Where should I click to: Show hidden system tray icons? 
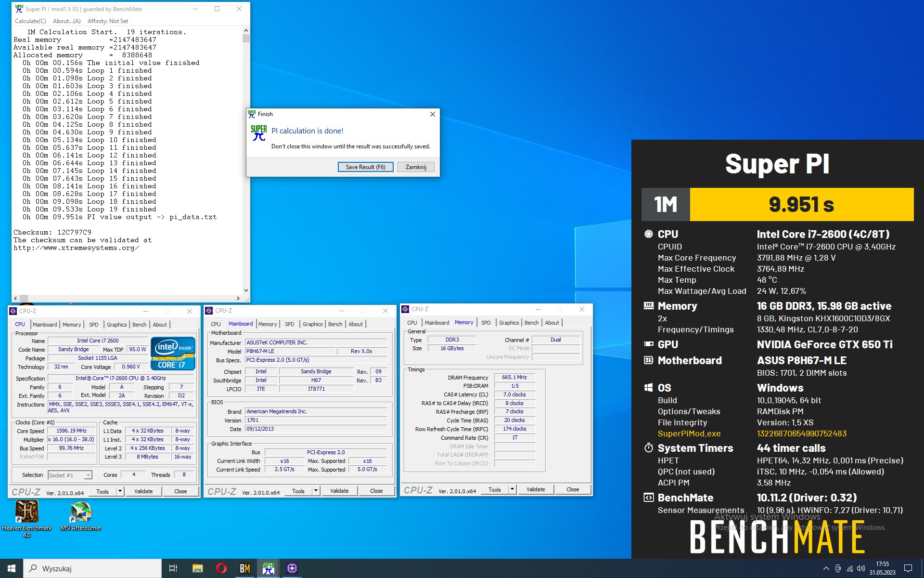tap(826, 568)
